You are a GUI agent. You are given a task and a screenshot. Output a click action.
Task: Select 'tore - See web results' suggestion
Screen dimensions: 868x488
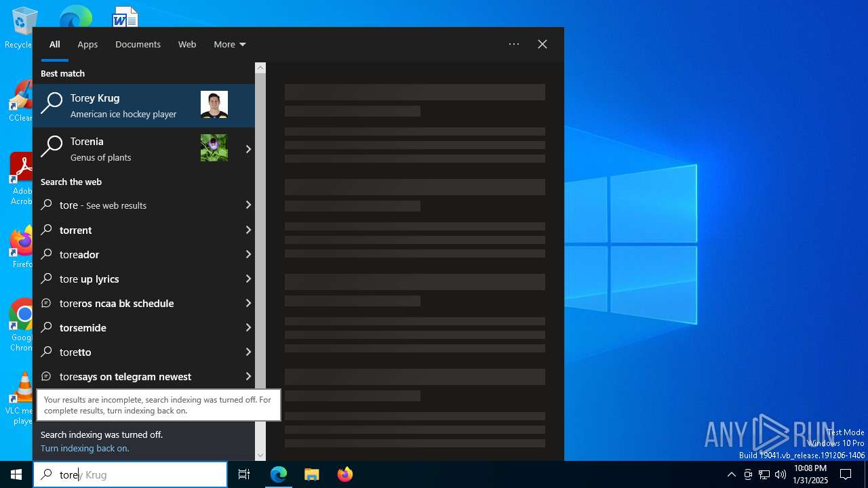(x=137, y=205)
